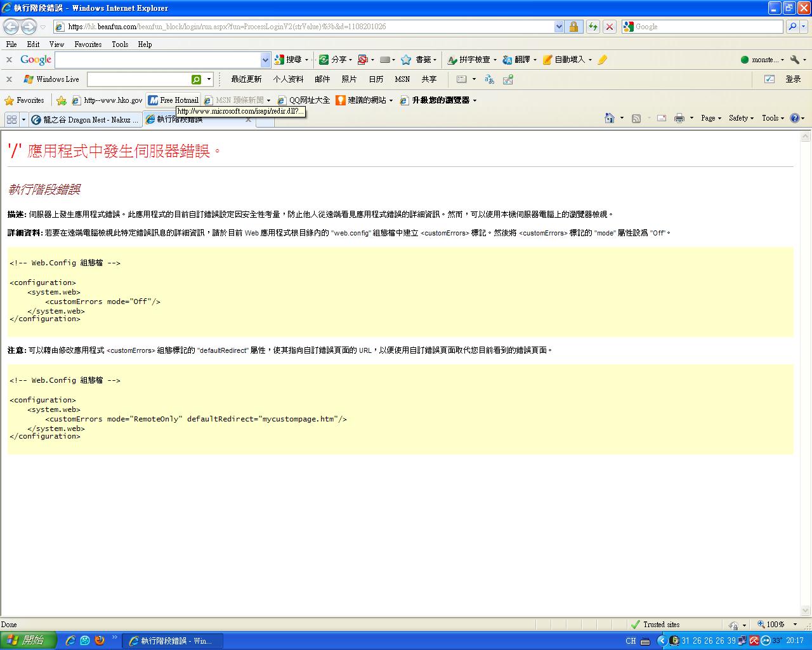This screenshot has height=650, width=812.
Task: Click the Firefox icon in quick launch
Action: pyautogui.click(x=100, y=640)
